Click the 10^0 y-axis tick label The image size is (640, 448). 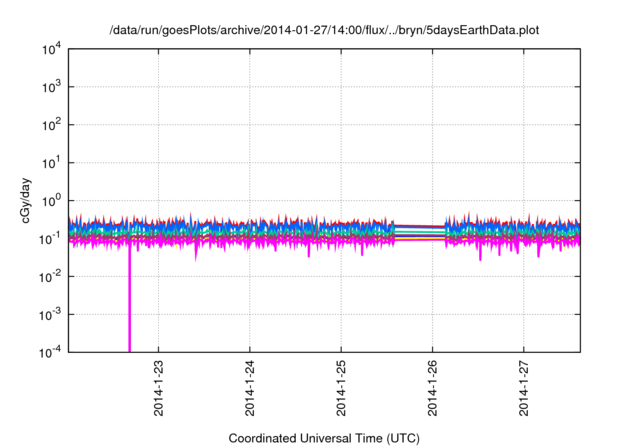(51, 201)
